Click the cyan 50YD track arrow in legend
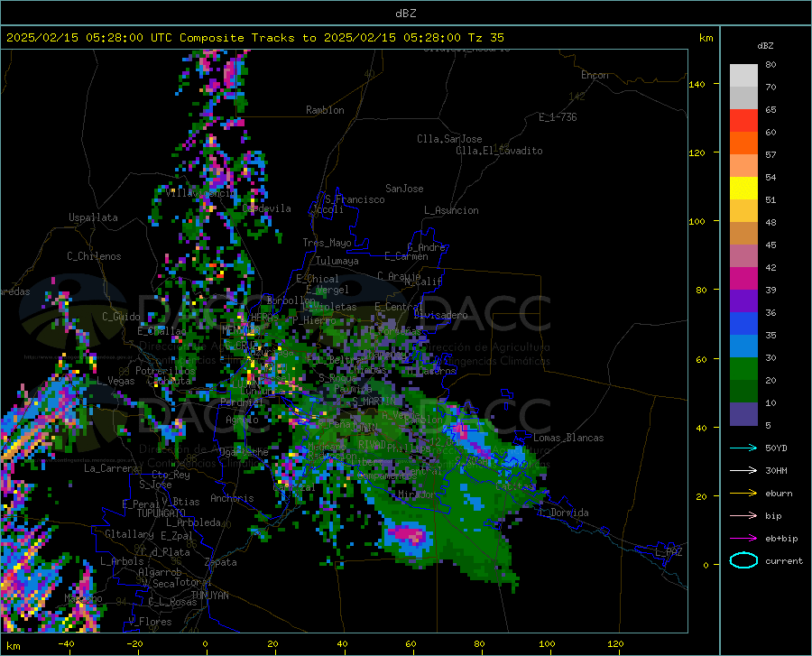Image resolution: width=812 pixels, height=656 pixels. (743, 448)
